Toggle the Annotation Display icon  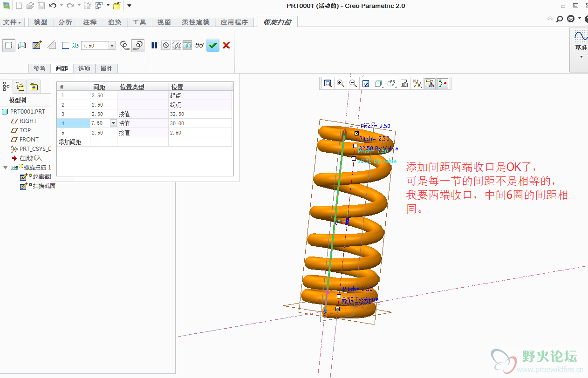[430, 83]
